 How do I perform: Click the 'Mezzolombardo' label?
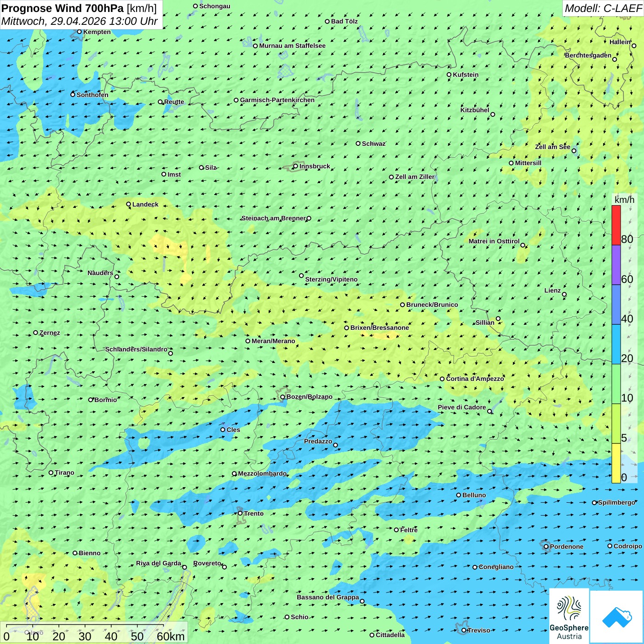click(x=262, y=473)
